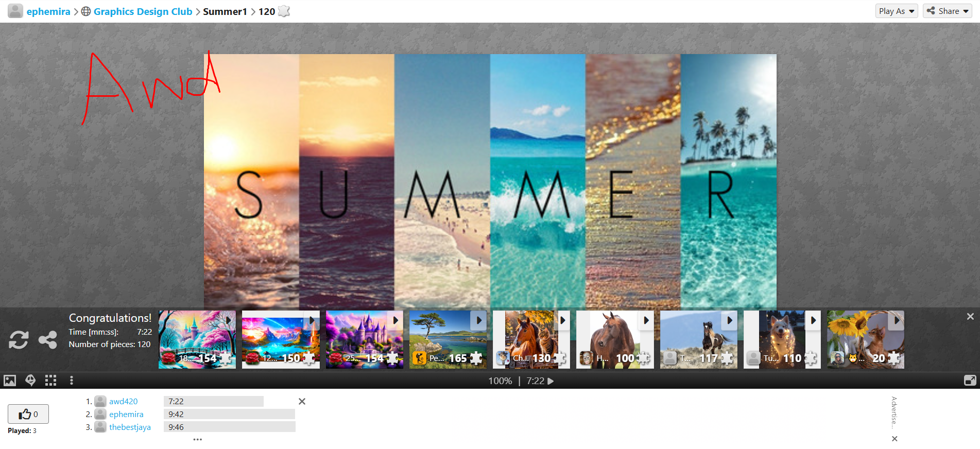
Task: Open the 110-piece dog with lights puzzle
Action: [x=782, y=339]
